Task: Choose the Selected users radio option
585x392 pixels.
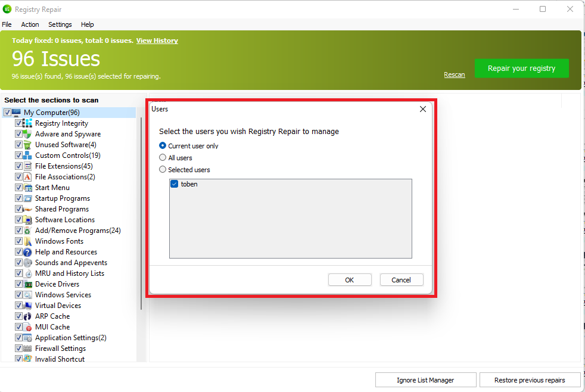Action: [x=163, y=170]
